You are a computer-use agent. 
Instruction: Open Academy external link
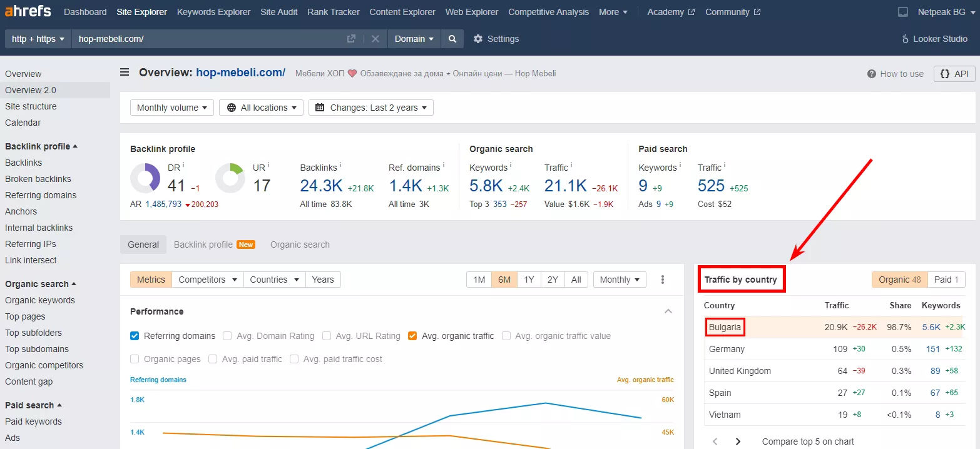click(x=671, y=12)
